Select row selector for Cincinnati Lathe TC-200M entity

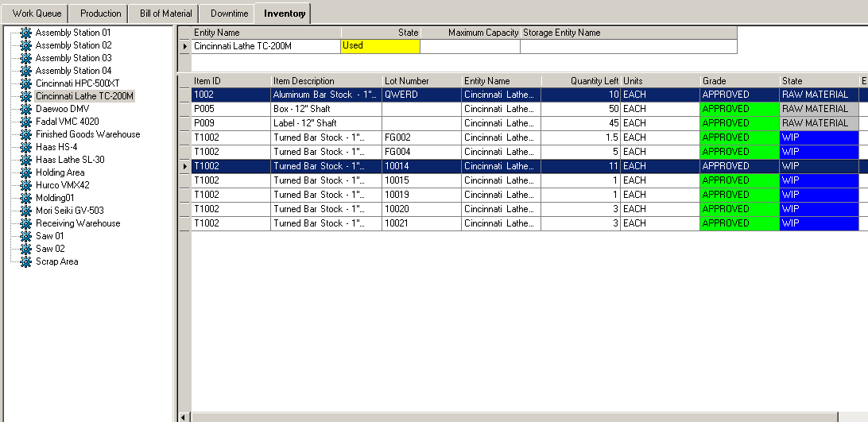pyautogui.click(x=185, y=47)
